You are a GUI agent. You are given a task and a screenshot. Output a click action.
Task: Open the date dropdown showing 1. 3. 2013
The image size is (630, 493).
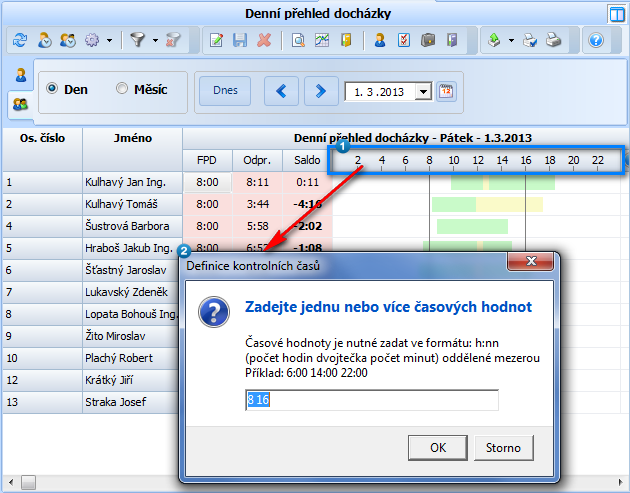(423, 92)
